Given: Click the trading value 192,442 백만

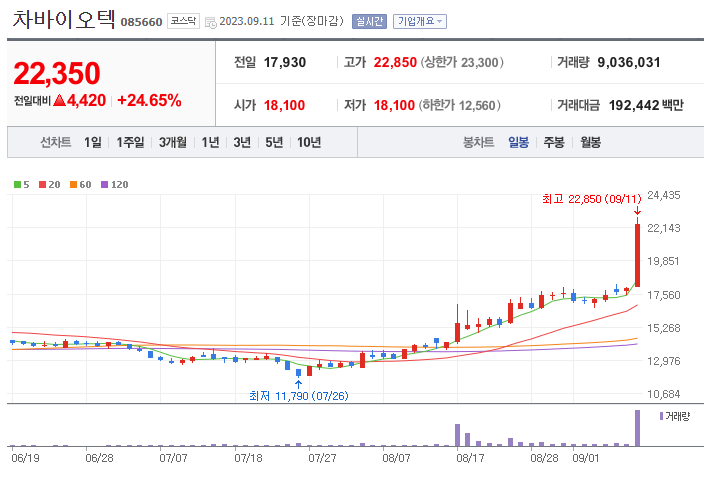Looking at the screenshot, I should coord(646,105).
